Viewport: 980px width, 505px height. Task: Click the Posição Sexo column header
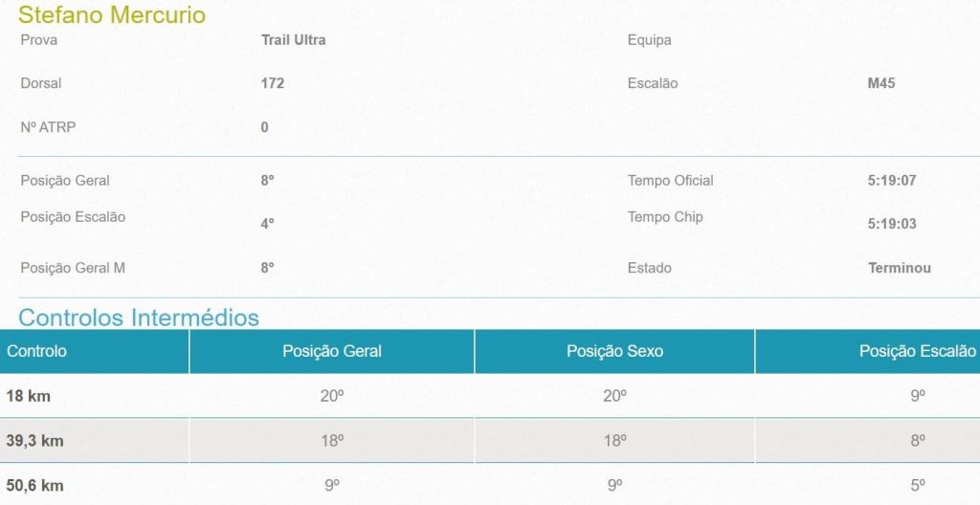[614, 351]
